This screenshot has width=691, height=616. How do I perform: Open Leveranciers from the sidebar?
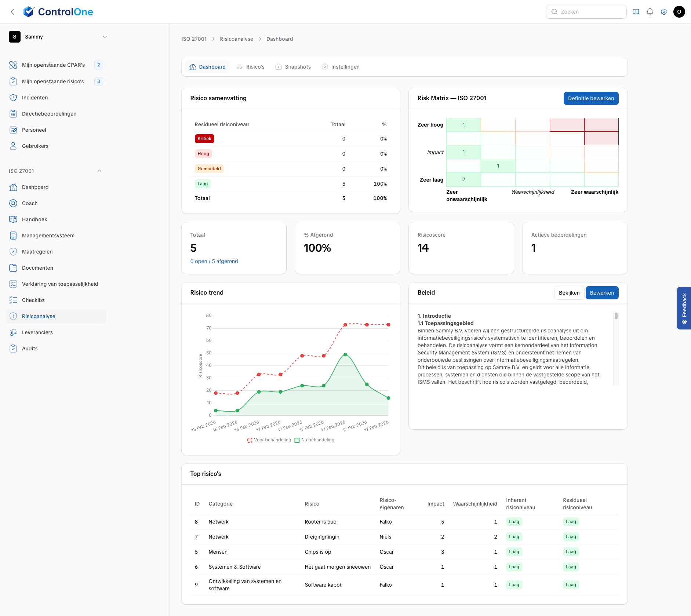pyautogui.click(x=37, y=332)
